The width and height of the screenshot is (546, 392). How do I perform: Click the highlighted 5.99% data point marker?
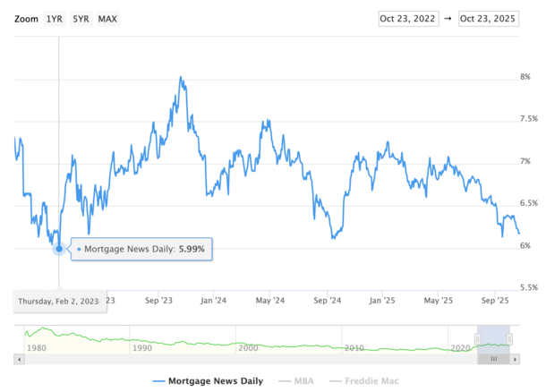click(x=59, y=249)
